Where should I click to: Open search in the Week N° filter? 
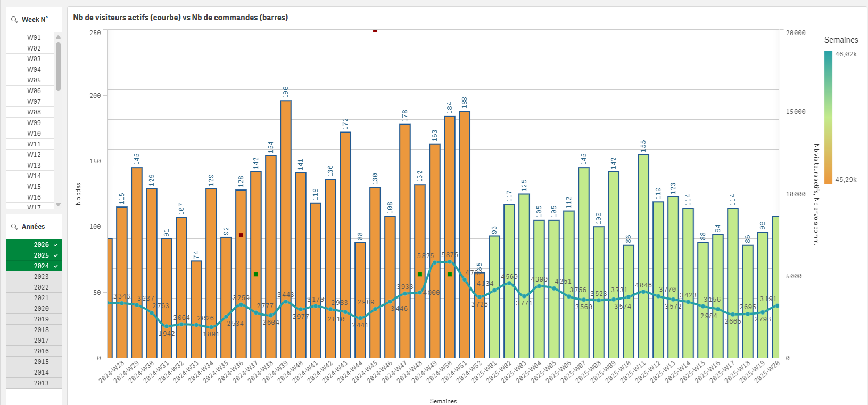pyautogui.click(x=14, y=20)
